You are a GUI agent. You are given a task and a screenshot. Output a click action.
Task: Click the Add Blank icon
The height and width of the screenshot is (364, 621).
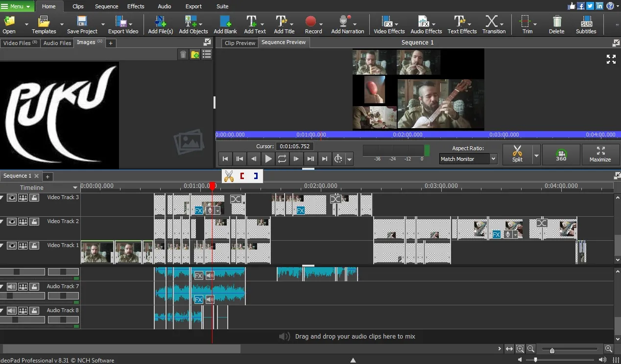(225, 25)
